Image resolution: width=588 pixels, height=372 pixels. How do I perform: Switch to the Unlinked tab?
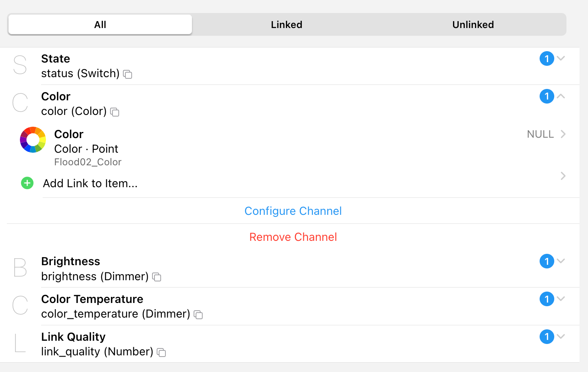pyautogui.click(x=473, y=25)
